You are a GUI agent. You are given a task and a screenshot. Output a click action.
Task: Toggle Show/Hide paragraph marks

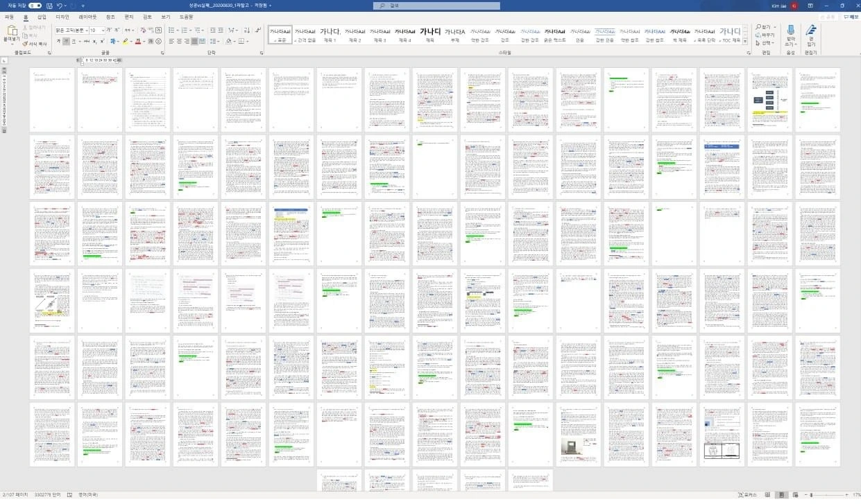tap(257, 31)
